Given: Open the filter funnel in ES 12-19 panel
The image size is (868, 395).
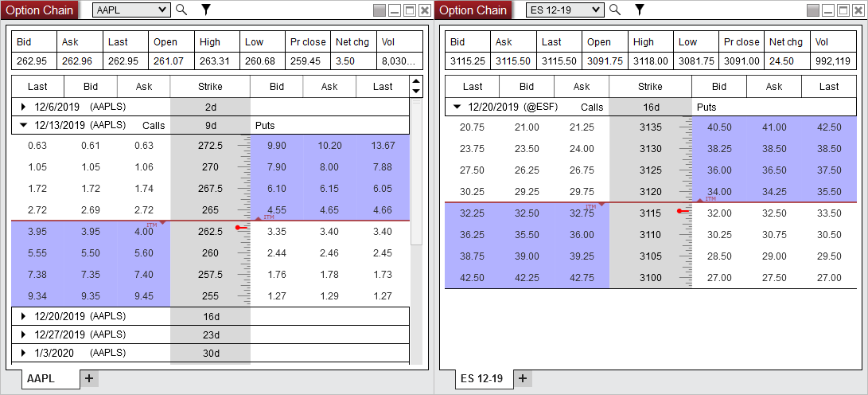Looking at the screenshot, I should coord(638,10).
